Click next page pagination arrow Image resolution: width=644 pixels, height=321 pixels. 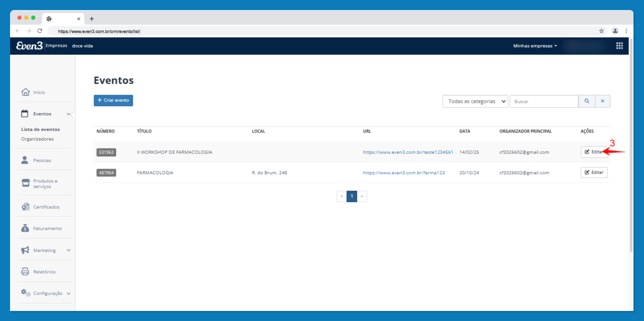[x=362, y=196]
